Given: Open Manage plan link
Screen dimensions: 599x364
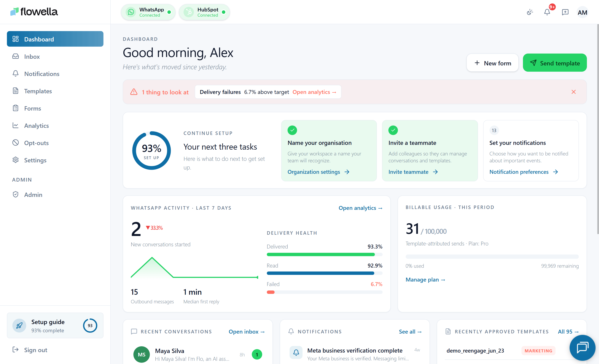Looking at the screenshot, I should 425,280.
